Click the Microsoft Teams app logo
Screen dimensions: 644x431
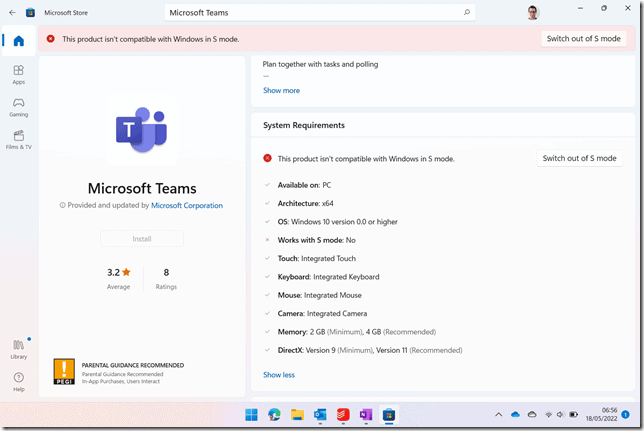[x=142, y=130]
